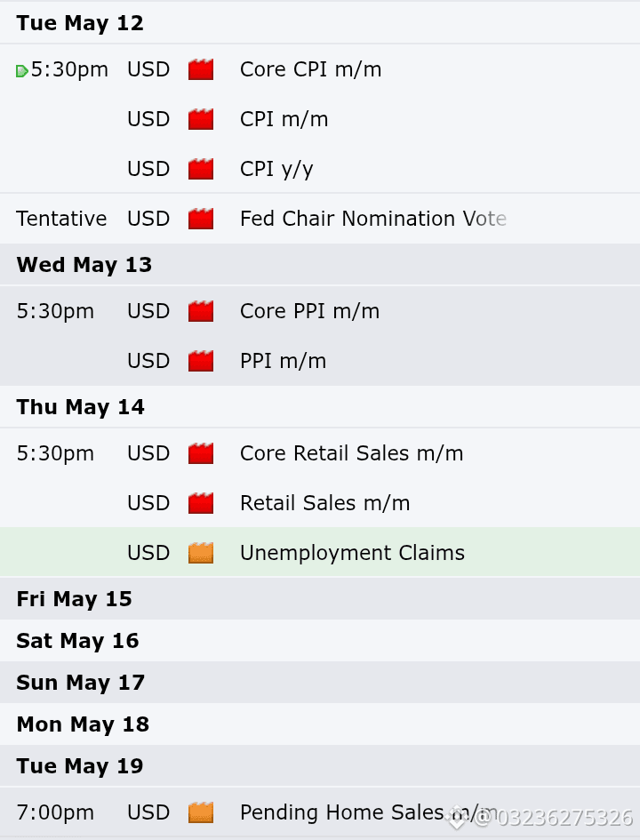This screenshot has width=640, height=840.
Task: Click red impact icon next to CPI m/m
Action: (x=201, y=119)
